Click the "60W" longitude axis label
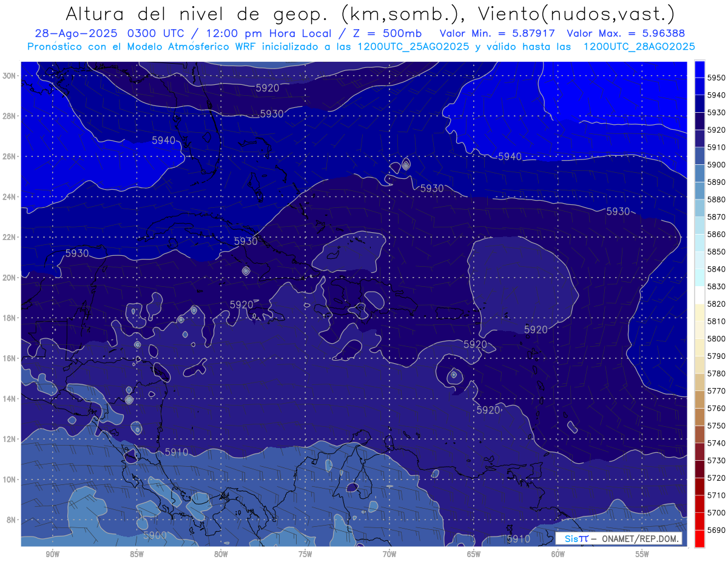 pos(558,555)
